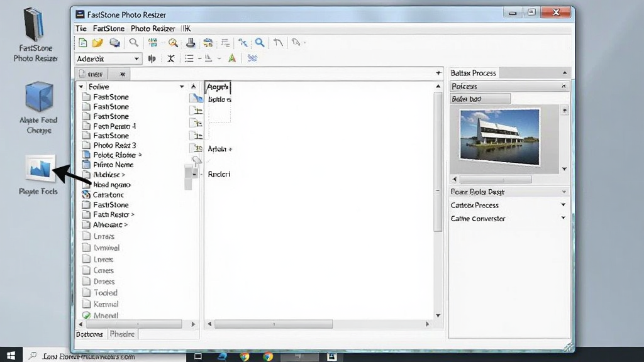
Task: Select the Mnerdl checked item
Action: point(100,315)
